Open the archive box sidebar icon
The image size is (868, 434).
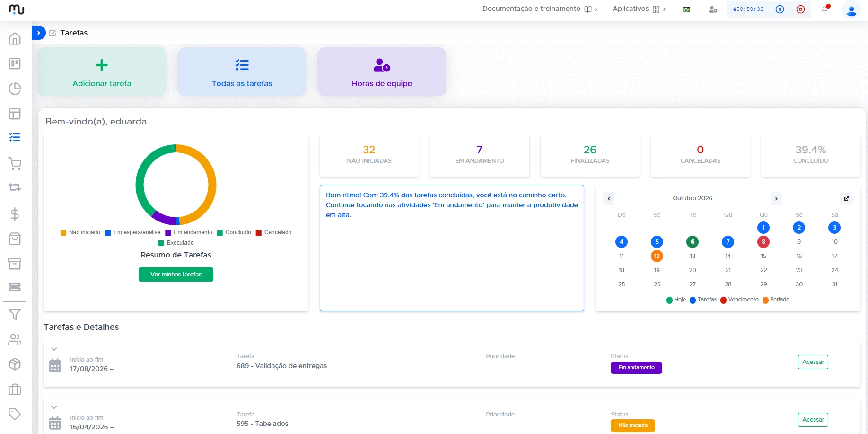[15, 264]
